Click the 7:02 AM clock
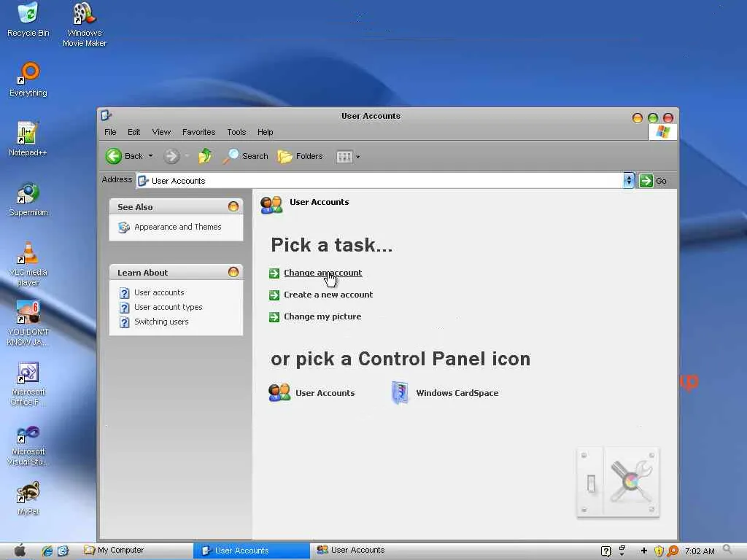This screenshot has height=560, width=747. [x=700, y=551]
